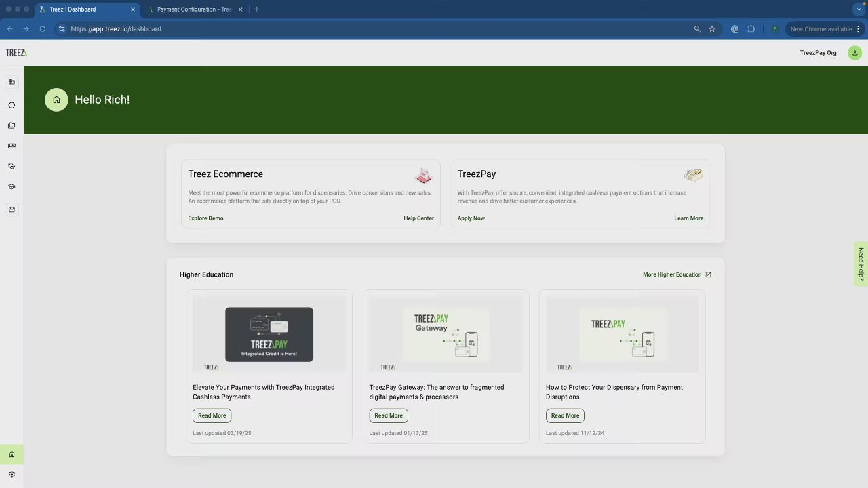Click the storefront icon in the sidebar
The image size is (868, 488).
point(12,209)
